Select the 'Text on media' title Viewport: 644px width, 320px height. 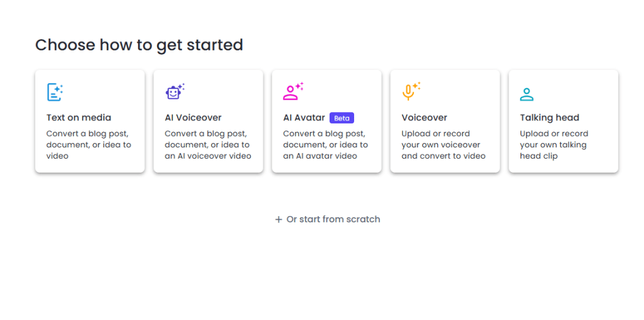(x=79, y=118)
